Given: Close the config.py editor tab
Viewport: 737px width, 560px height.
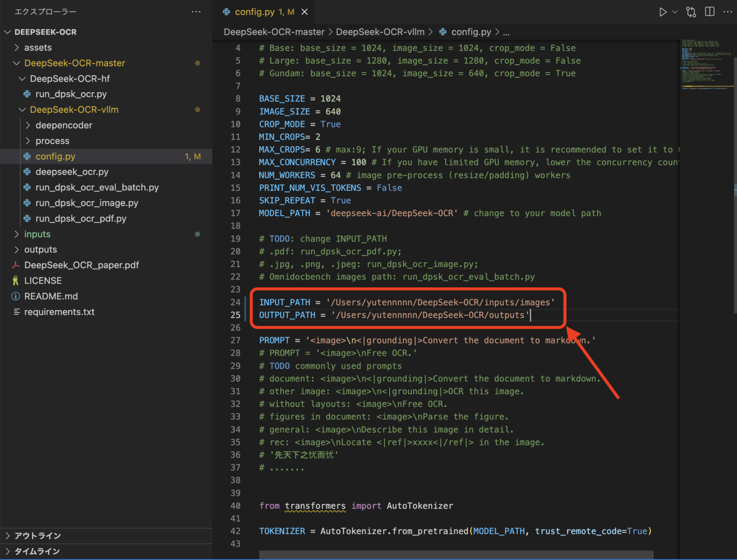Looking at the screenshot, I should click(305, 12).
